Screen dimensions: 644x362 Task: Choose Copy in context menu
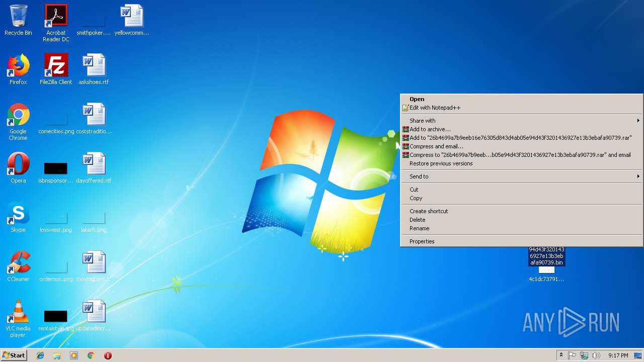coord(522,198)
